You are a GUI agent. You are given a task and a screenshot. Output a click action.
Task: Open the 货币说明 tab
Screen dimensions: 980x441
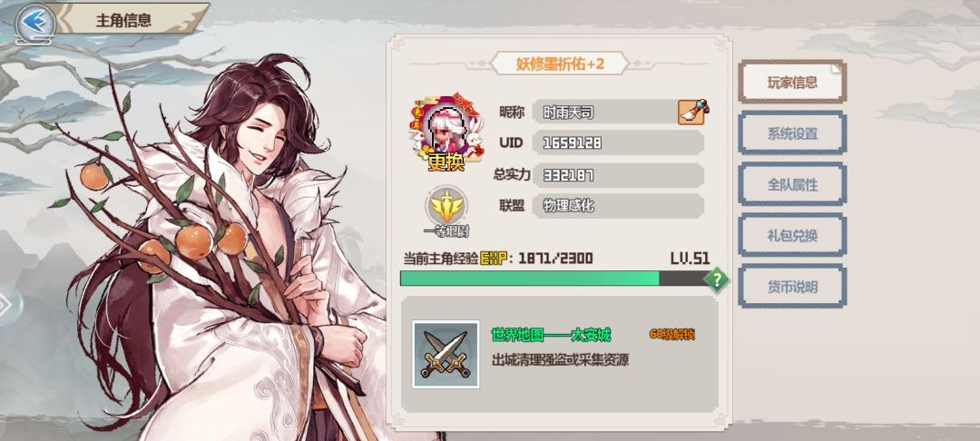(792, 288)
